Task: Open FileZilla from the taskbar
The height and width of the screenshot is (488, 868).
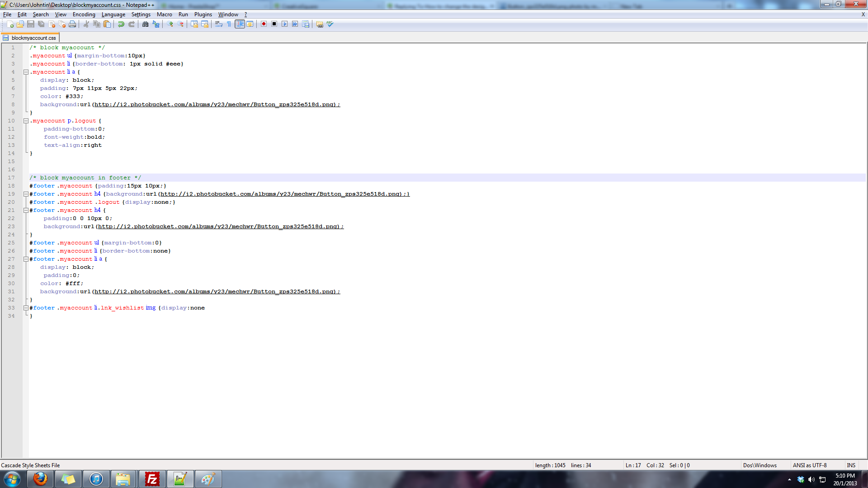Action: [152, 479]
